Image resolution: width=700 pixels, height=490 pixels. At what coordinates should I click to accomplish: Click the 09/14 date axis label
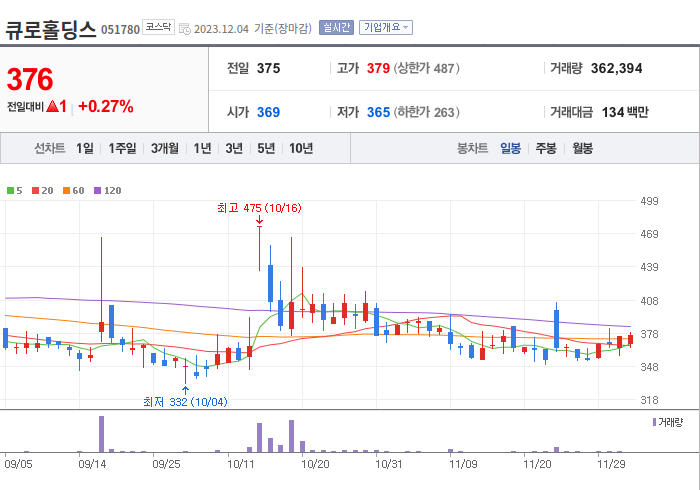pyautogui.click(x=92, y=464)
